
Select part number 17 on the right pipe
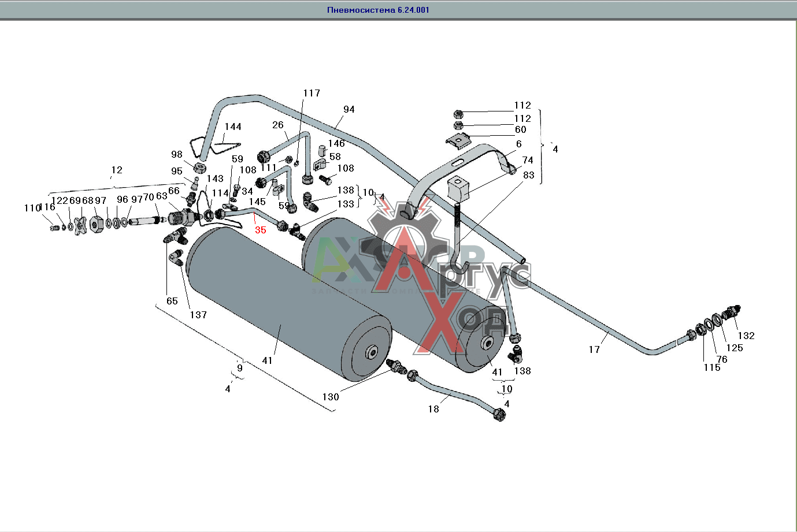coord(594,349)
